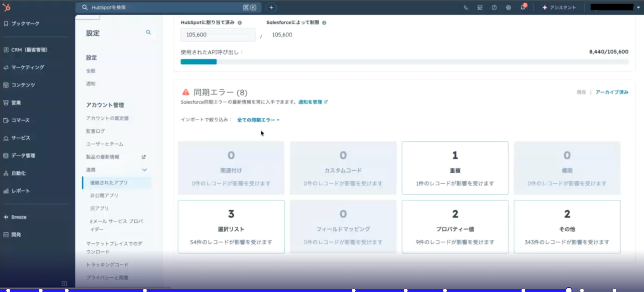Image resolution: width=644 pixels, height=292 pixels.
Task: Collapse the 連携 section chevron
Action: 144,170
